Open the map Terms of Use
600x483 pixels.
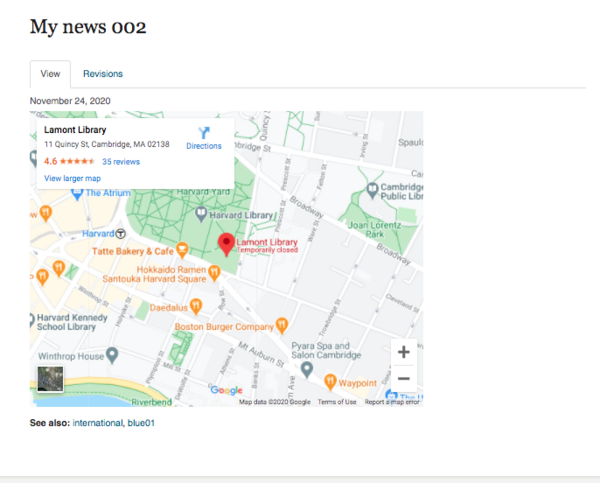[x=336, y=402]
